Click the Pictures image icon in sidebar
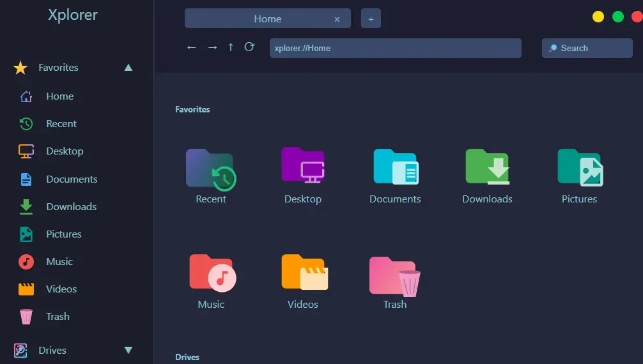This screenshot has height=364, width=643. pyautogui.click(x=26, y=234)
